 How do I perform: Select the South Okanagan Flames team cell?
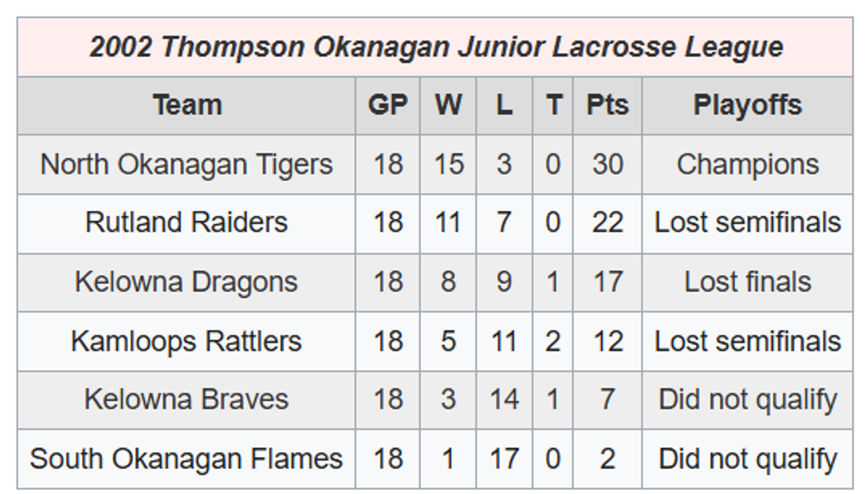coord(186,459)
